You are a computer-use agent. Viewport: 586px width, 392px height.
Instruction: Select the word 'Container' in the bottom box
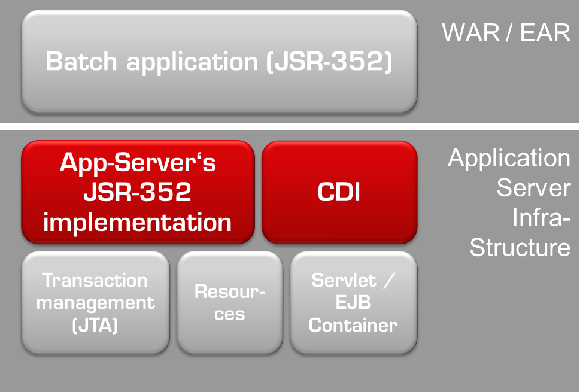[353, 325]
